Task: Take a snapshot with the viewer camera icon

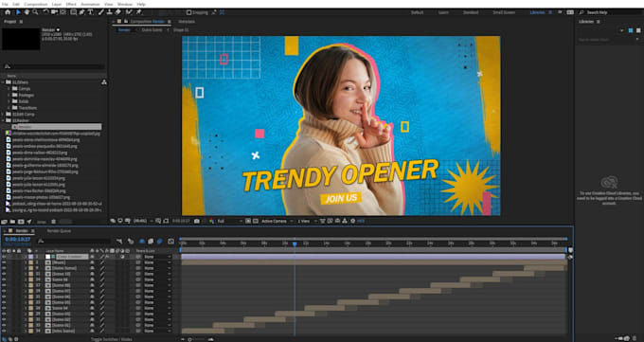Action: tap(197, 221)
